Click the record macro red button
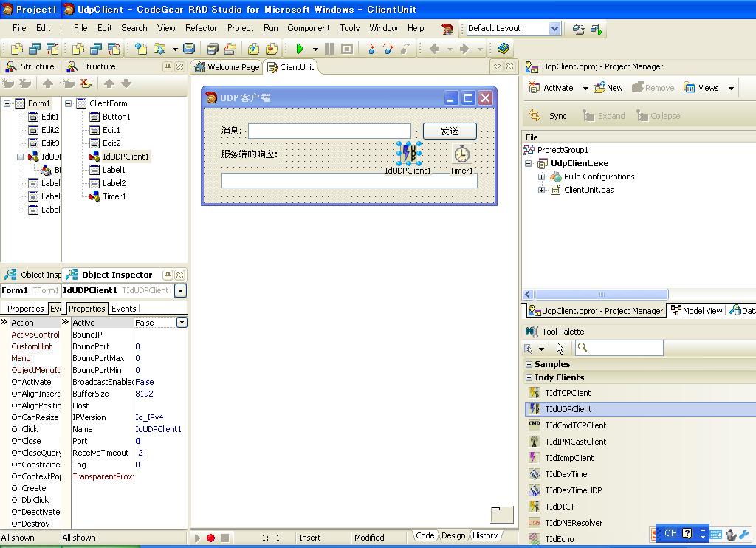756x548 pixels. coord(210,538)
